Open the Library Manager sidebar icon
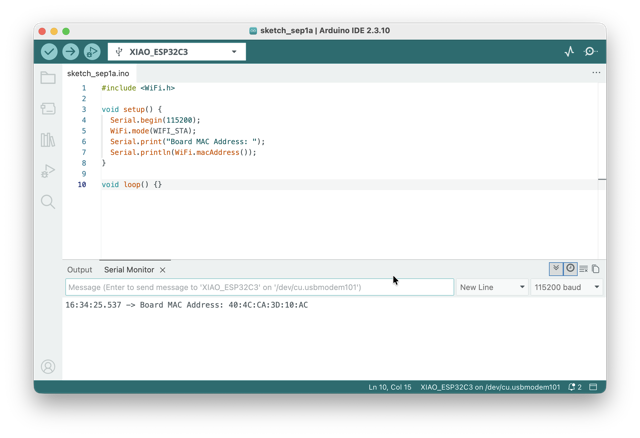The width and height of the screenshot is (640, 438). tap(48, 140)
